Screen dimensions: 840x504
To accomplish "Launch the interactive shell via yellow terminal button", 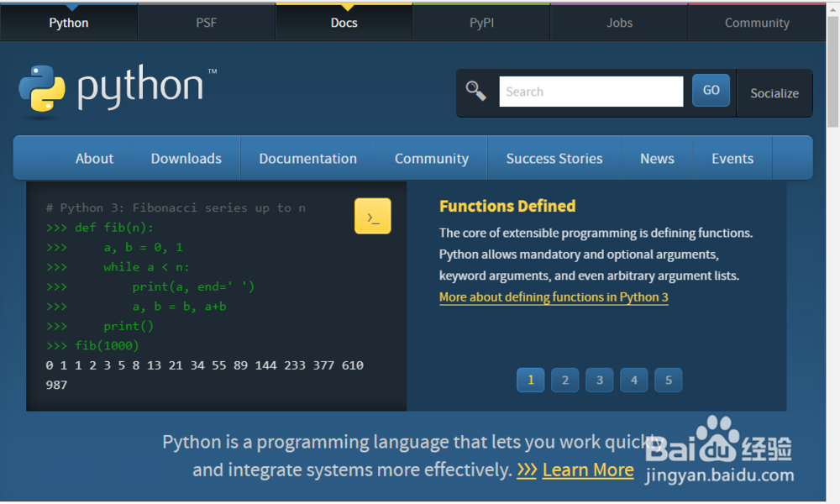I will 372,216.
